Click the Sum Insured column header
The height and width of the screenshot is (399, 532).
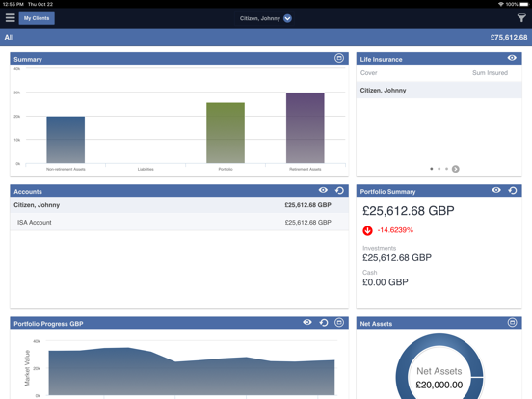click(x=490, y=73)
